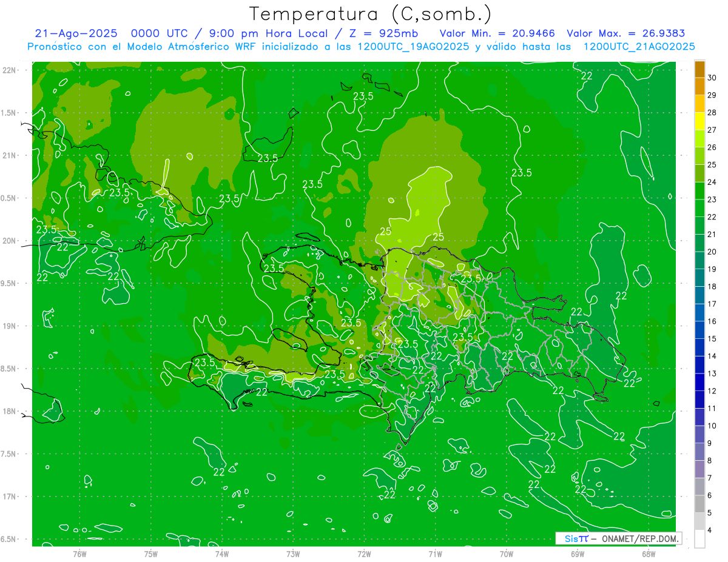Click the legend value "14"
The height and width of the screenshot is (562, 728).
(712, 356)
